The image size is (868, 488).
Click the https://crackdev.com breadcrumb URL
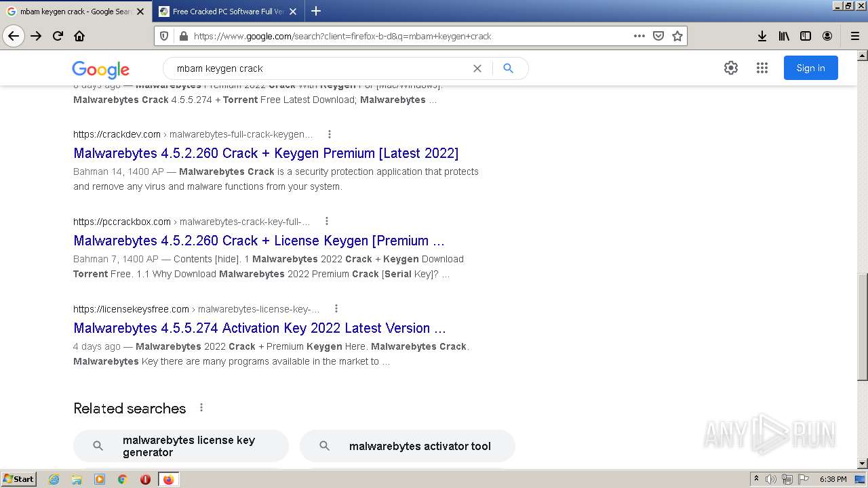117,134
